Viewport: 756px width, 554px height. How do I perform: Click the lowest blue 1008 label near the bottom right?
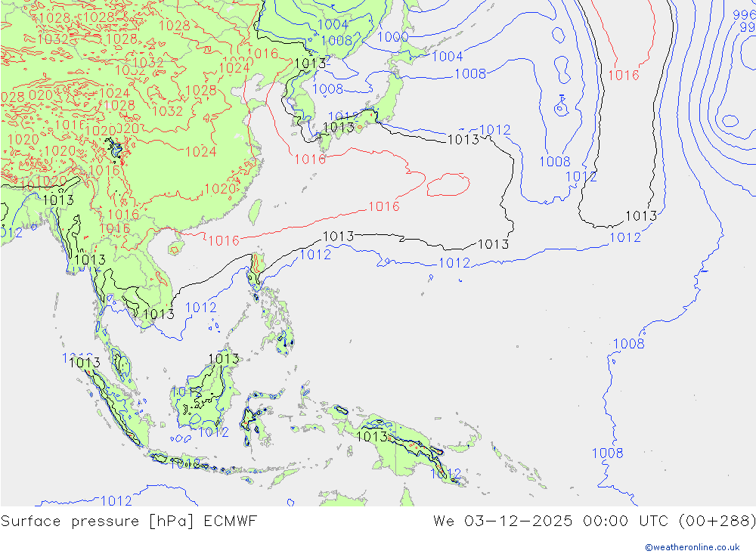[x=608, y=453]
